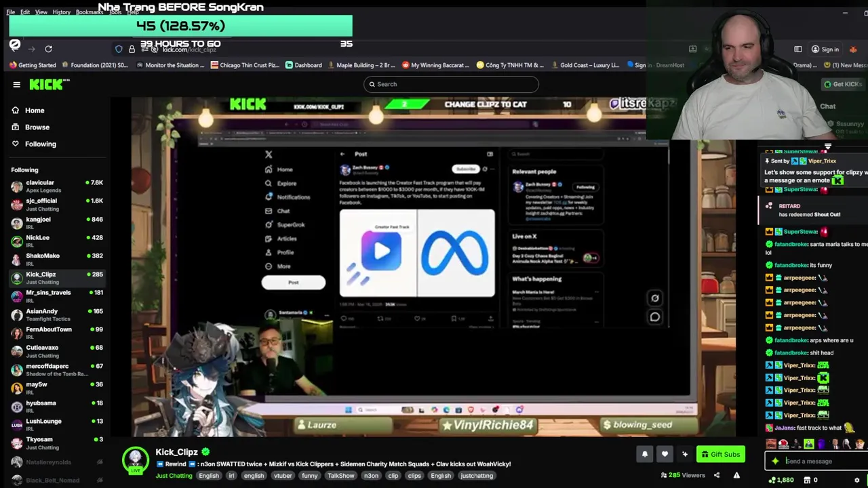Collapse the pinned message with arrow icon
This screenshot has height=488, width=868.
[828, 147]
